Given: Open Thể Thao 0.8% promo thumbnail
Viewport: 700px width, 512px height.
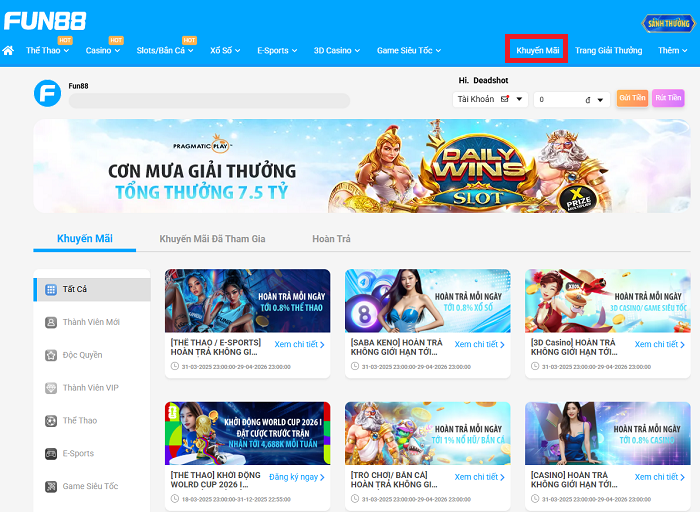Looking at the screenshot, I should (248, 301).
